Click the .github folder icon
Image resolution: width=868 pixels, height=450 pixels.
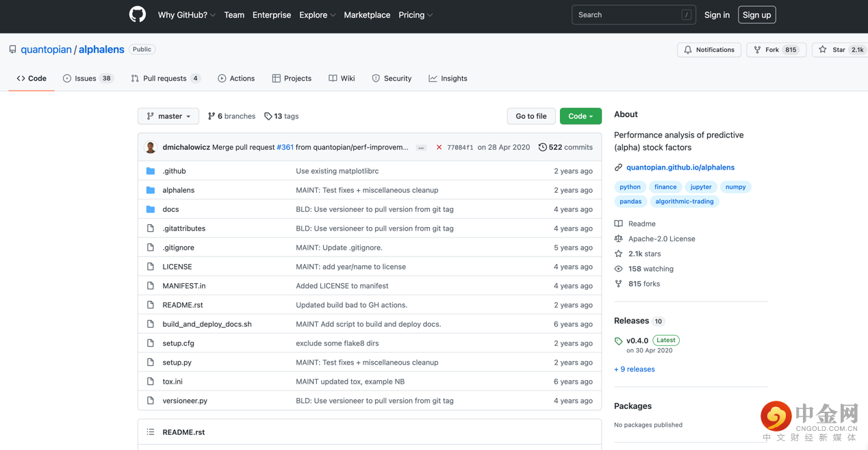point(151,171)
